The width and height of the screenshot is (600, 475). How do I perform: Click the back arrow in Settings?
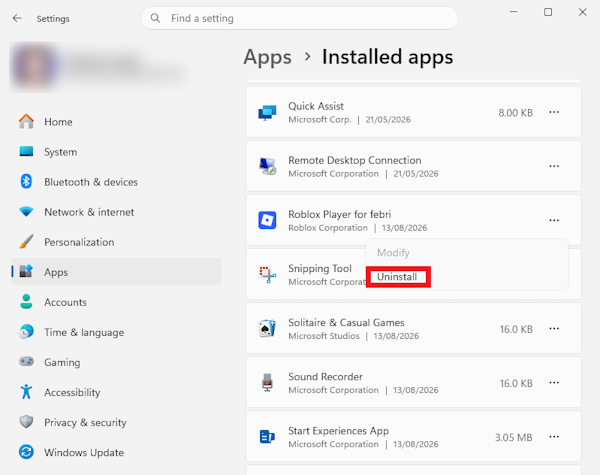(17, 18)
